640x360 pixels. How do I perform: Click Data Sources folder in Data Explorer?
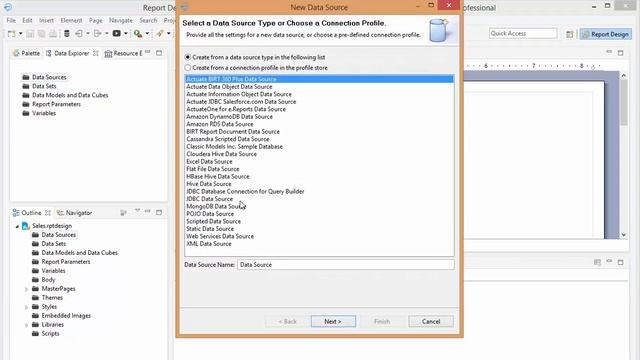[x=44, y=77]
